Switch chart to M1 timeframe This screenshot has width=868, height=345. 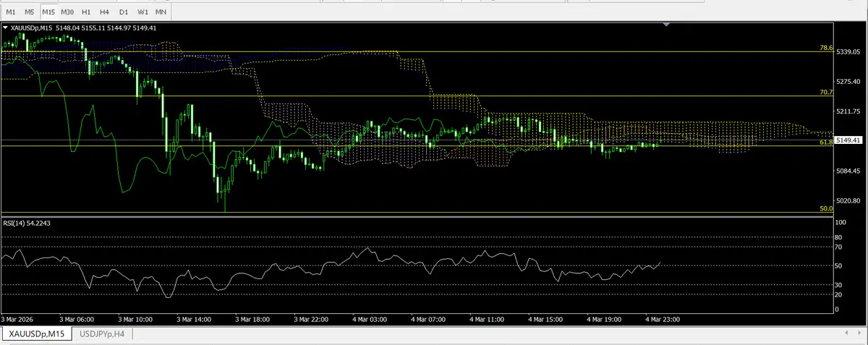[x=11, y=12]
